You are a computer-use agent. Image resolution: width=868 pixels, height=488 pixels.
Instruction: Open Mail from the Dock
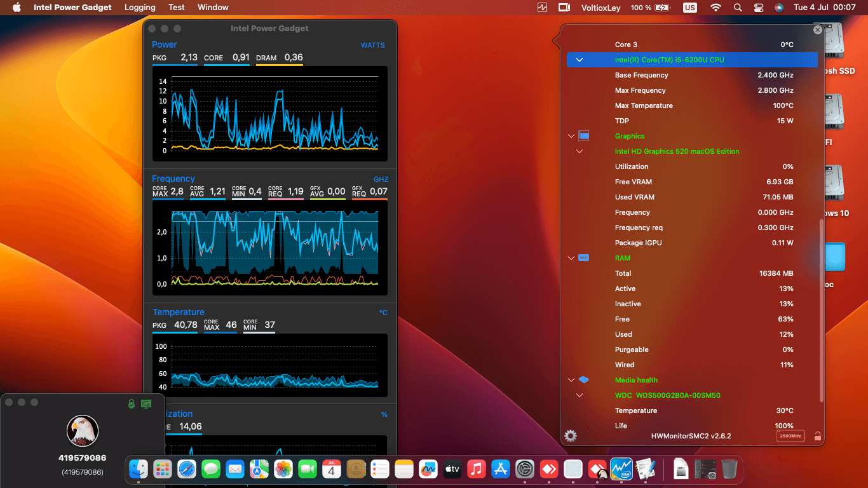pos(235,469)
